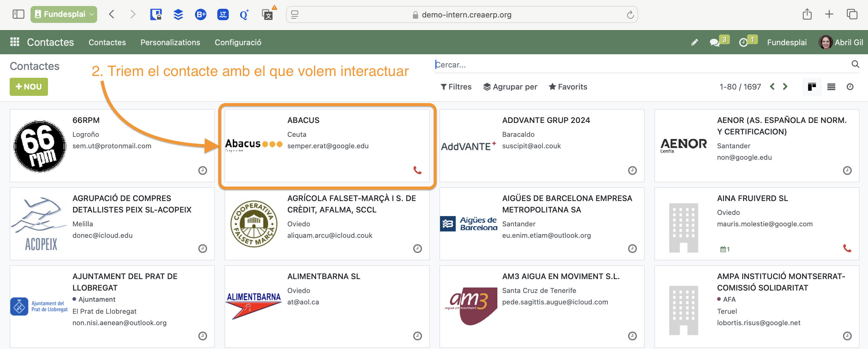This screenshot has height=349, width=868.
Task: Click the red phone icon on ABACUS card
Action: pyautogui.click(x=417, y=170)
